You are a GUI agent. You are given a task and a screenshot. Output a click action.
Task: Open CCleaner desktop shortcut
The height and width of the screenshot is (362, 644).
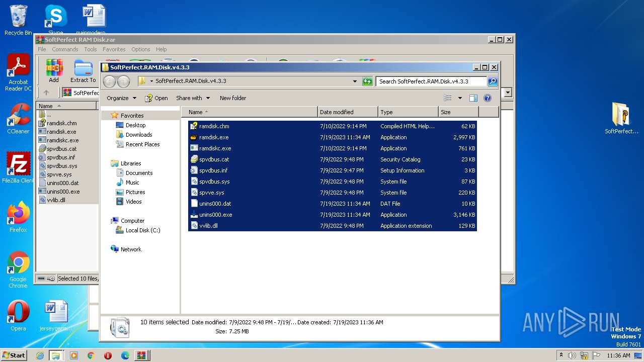click(18, 119)
